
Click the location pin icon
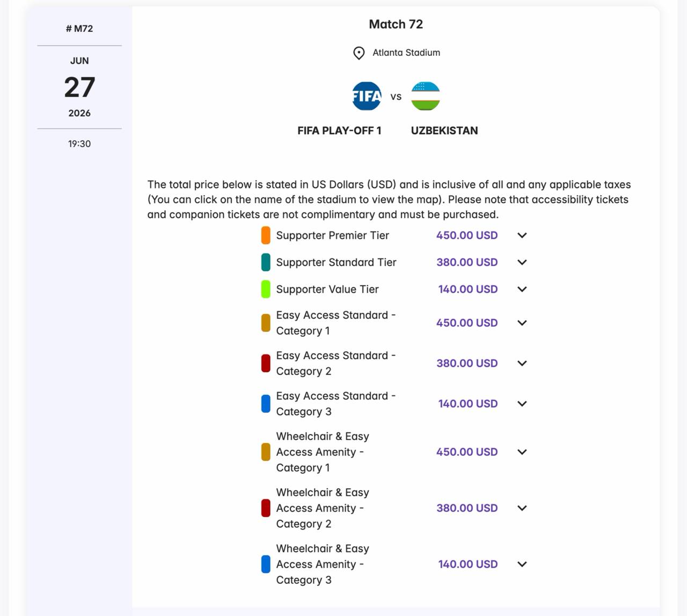(x=359, y=53)
